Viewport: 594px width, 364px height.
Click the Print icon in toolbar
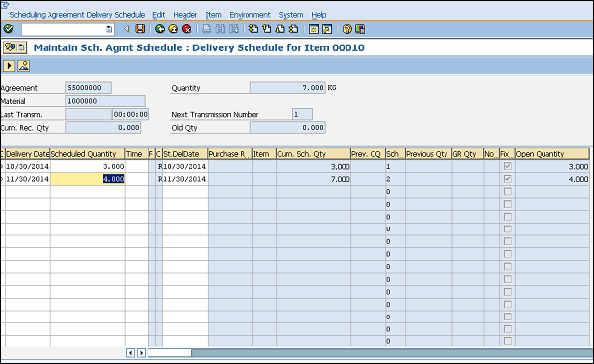[207, 29]
